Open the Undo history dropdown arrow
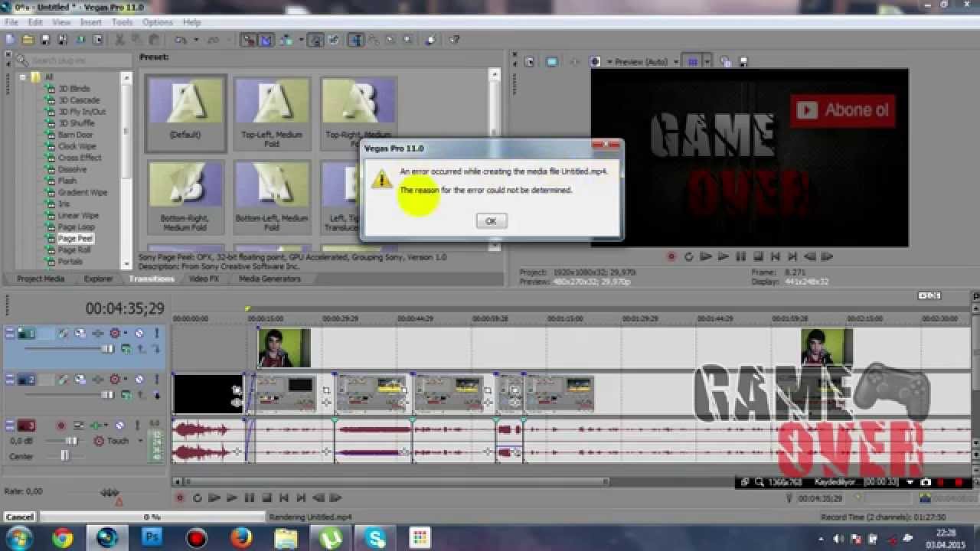Screen dimensions: 980x551 click(x=196, y=40)
